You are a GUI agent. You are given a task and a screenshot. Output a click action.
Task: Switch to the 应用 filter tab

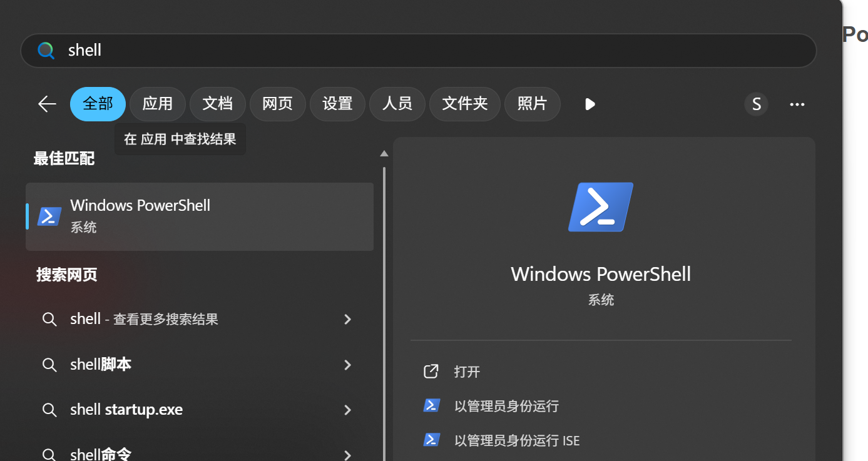[158, 104]
